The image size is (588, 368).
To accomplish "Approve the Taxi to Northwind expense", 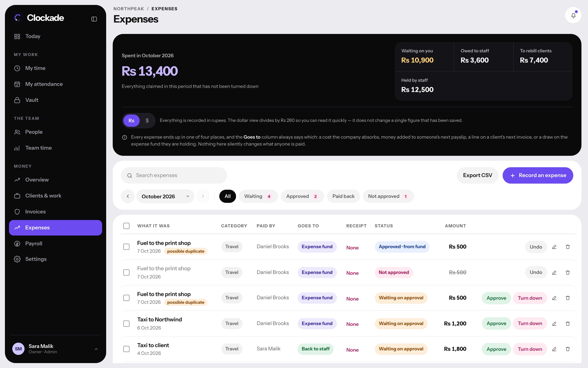I will [496, 324].
